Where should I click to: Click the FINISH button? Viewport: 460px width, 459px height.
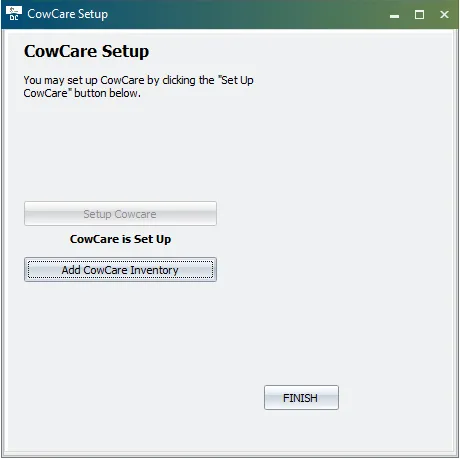coord(301,398)
